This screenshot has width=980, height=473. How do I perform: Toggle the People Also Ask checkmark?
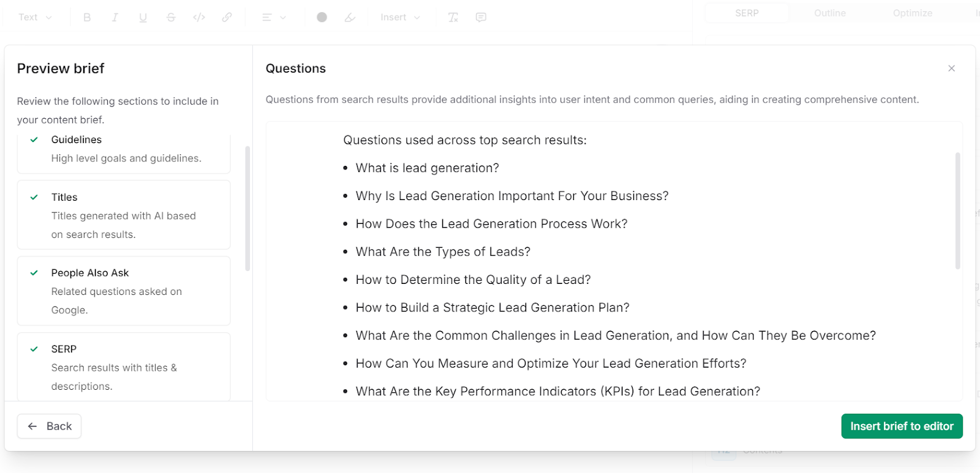coord(34,273)
